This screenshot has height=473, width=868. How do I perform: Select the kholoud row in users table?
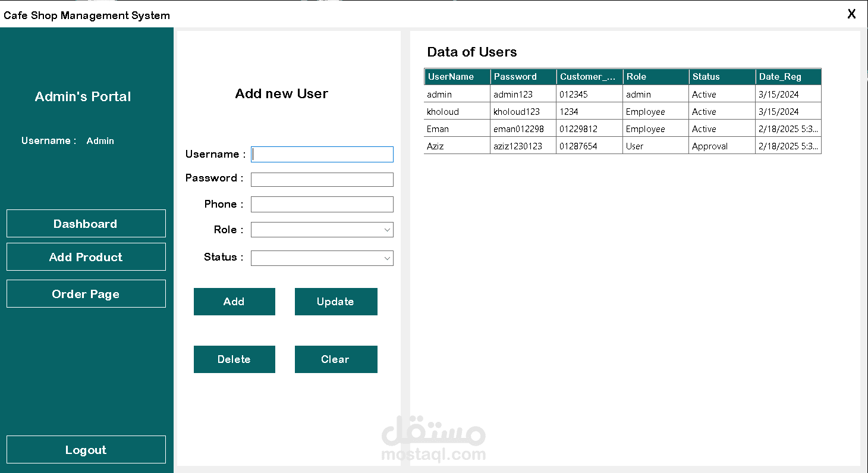[622, 111]
